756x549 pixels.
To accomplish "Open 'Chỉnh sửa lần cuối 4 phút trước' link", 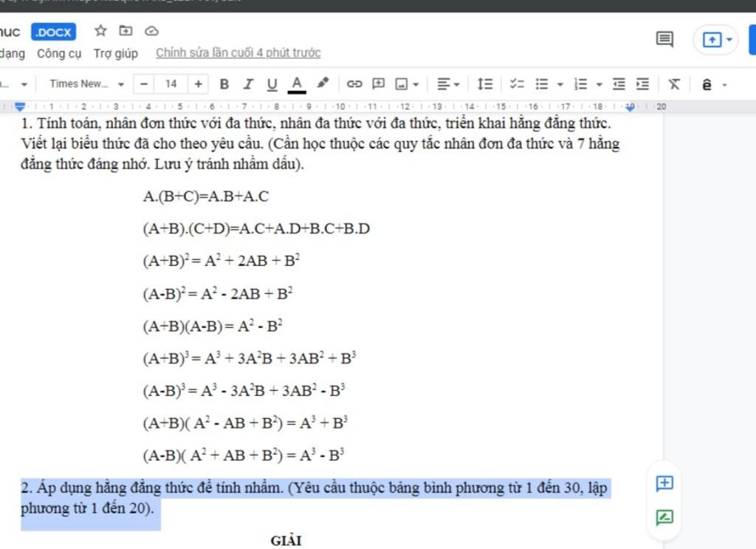I will coord(238,52).
